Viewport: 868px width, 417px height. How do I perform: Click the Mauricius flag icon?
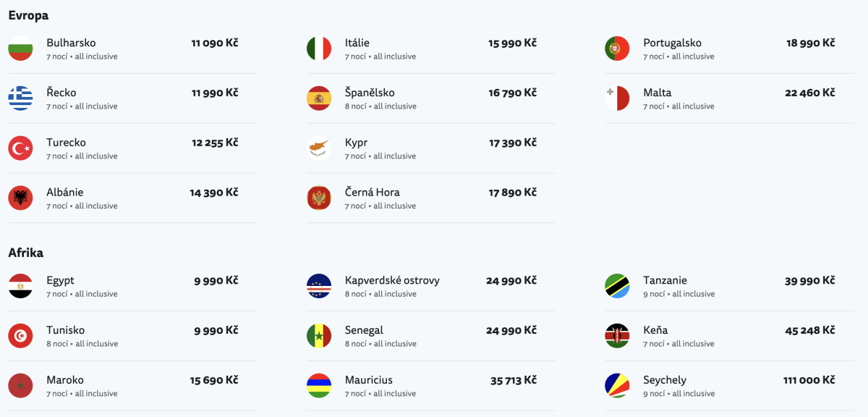click(x=319, y=386)
